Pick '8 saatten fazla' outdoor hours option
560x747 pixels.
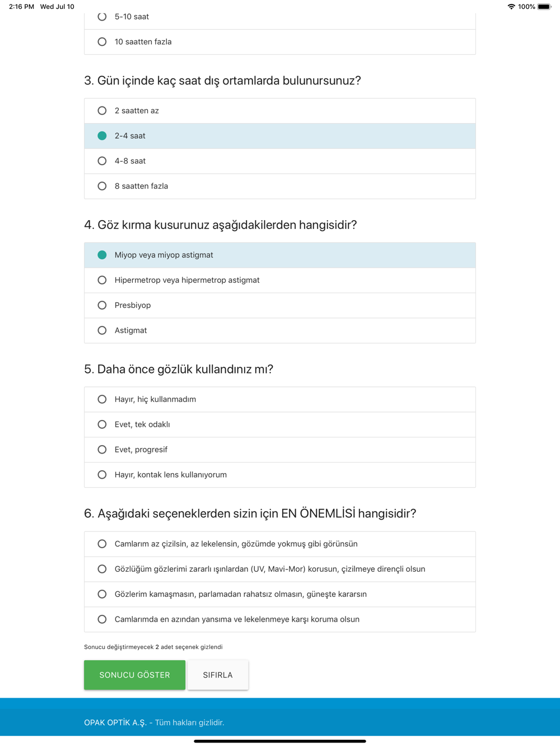pyautogui.click(x=102, y=186)
